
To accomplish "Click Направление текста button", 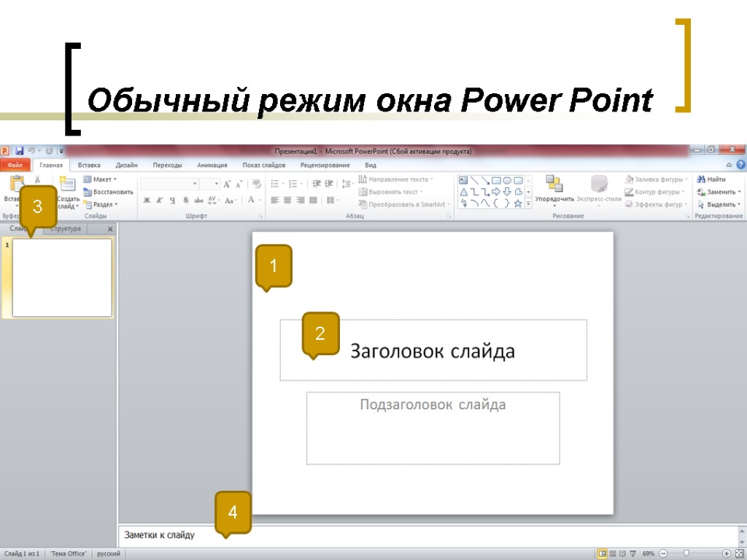I will point(396,179).
